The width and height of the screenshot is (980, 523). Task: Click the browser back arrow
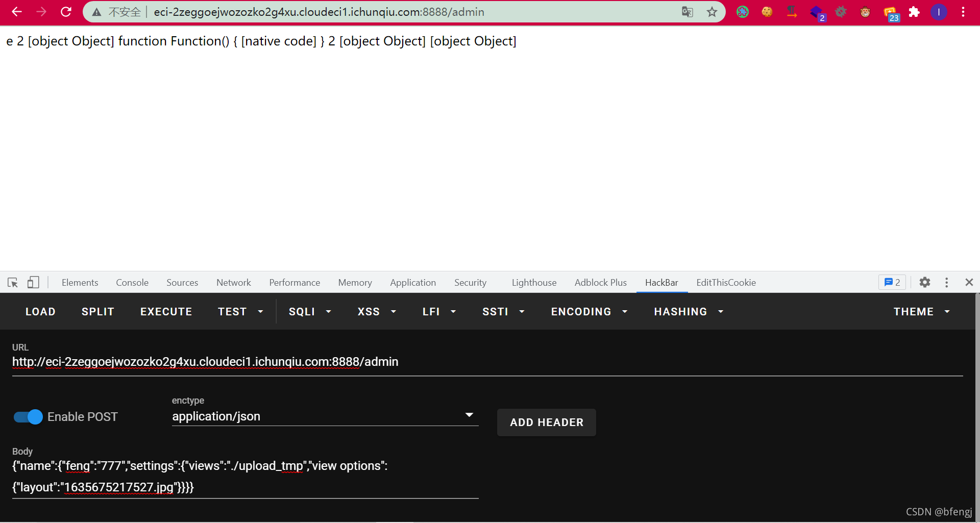[17, 12]
